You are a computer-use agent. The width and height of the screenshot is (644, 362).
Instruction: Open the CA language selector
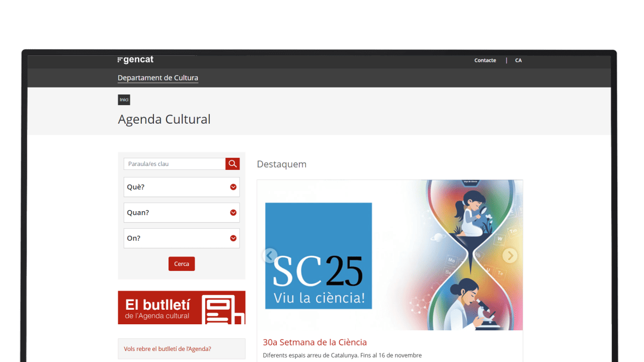click(518, 60)
